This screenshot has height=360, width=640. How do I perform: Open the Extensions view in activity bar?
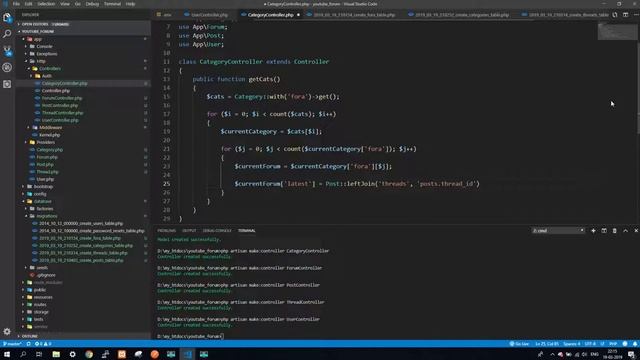tap(7, 84)
